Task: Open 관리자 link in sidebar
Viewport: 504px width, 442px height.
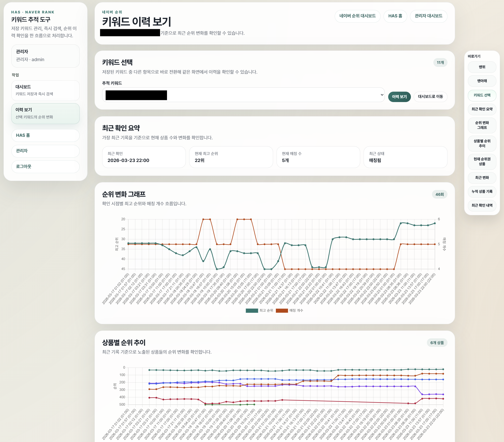Action: [45, 151]
